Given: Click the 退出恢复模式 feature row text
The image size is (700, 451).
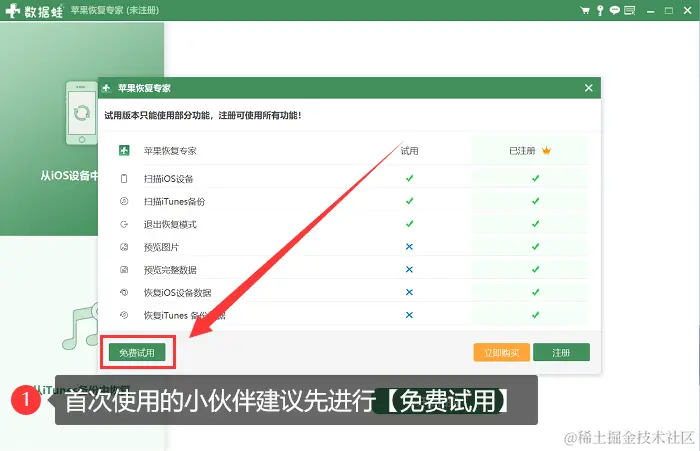Looking at the screenshot, I should point(170,225).
